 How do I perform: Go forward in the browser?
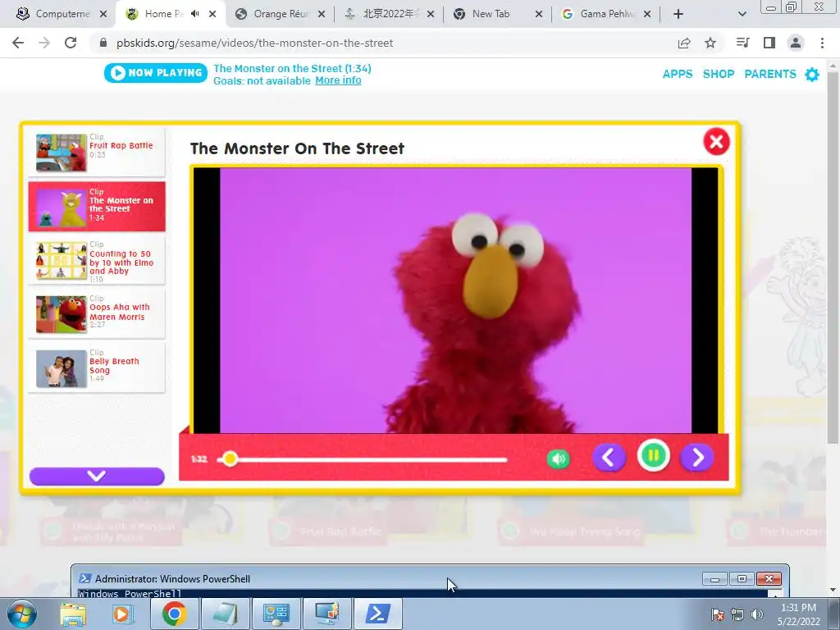[x=44, y=43]
